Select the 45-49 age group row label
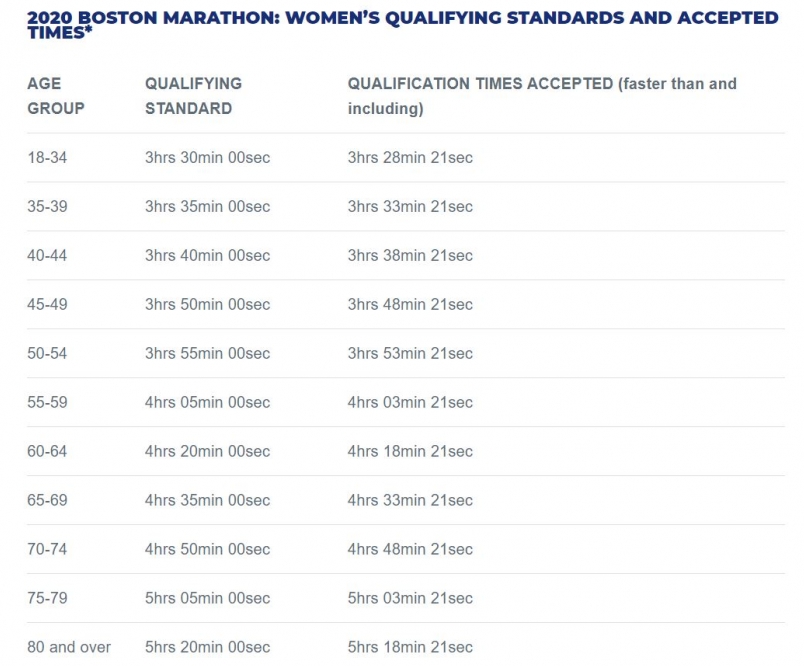Screen dimensions: 804x666 click(x=47, y=304)
